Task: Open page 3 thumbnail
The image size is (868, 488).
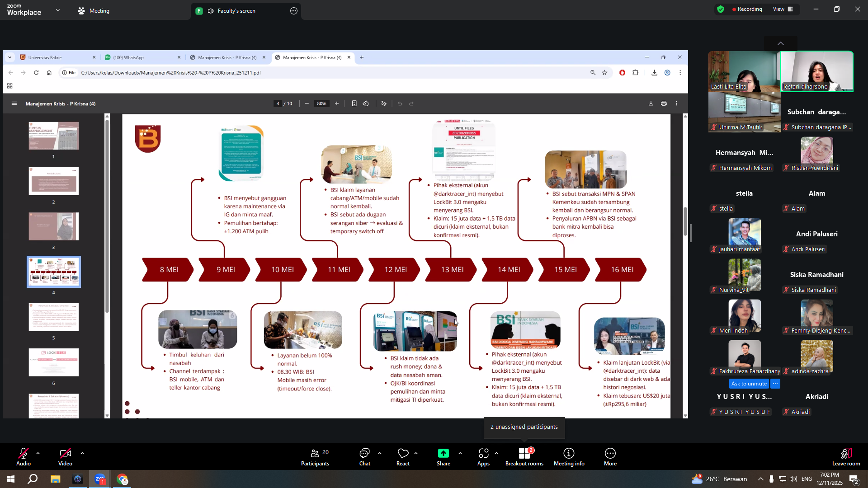Action: pyautogui.click(x=53, y=226)
